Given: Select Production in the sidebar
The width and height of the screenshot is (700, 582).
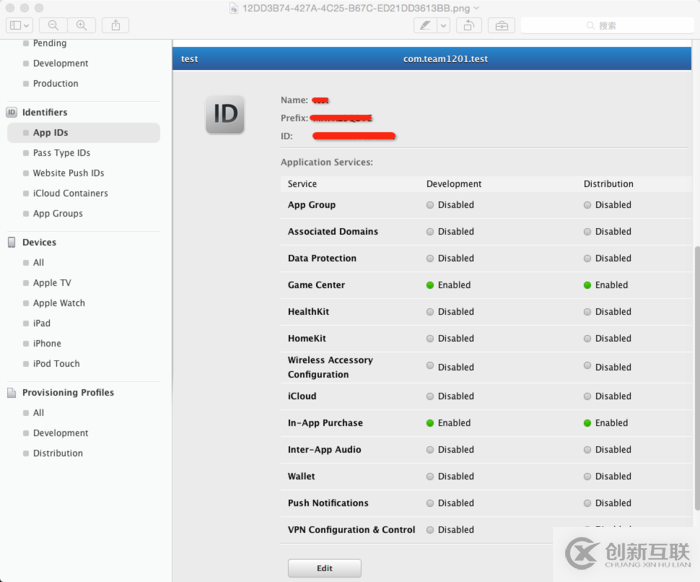Looking at the screenshot, I should coord(55,83).
